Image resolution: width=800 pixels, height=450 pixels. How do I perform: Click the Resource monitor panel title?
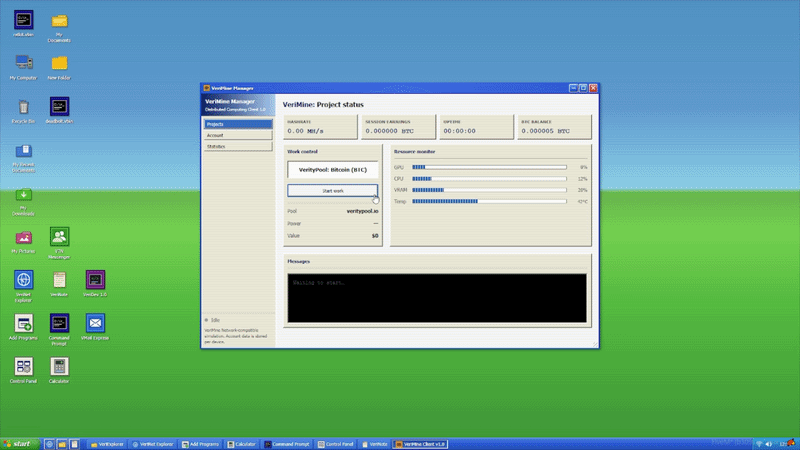[414, 152]
